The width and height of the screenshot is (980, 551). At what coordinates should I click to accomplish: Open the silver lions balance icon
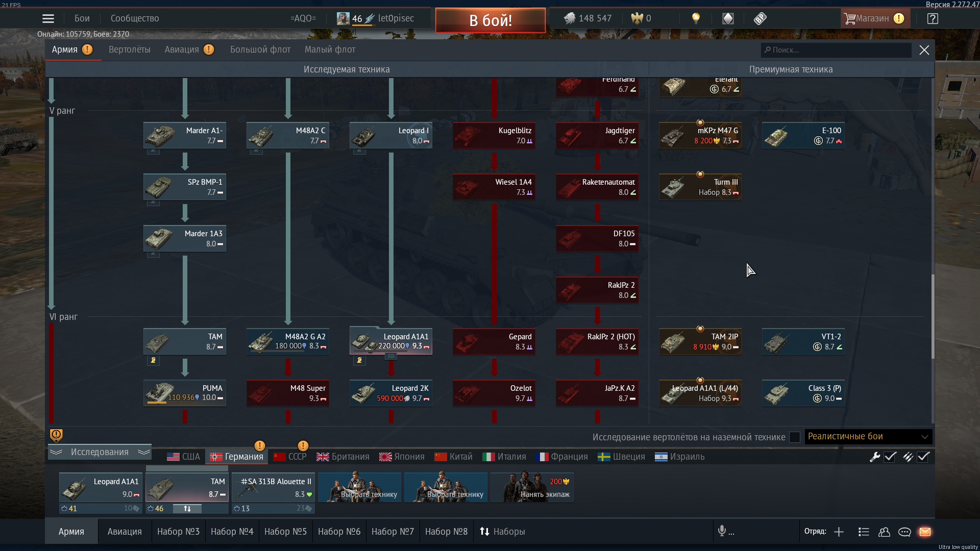click(570, 18)
